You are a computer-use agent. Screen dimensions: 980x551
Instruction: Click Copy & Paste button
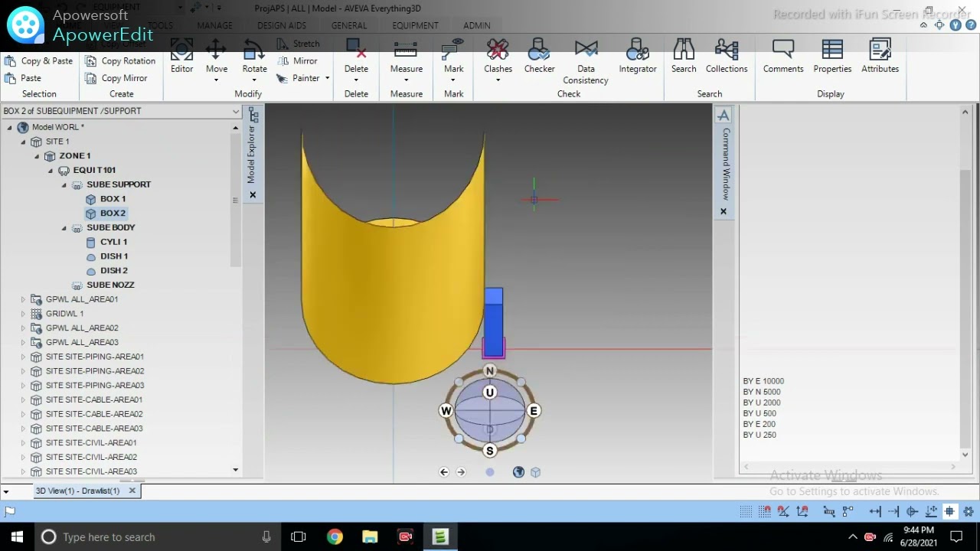click(38, 61)
